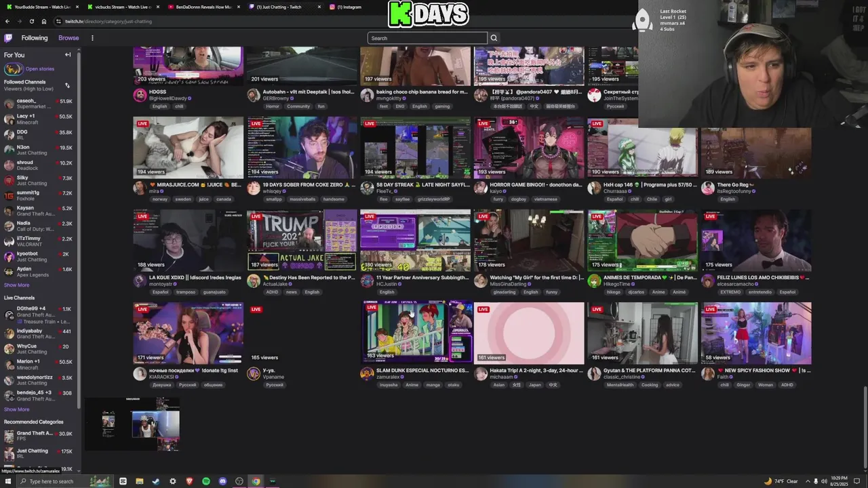Open Discord from the taskbar
Image resolution: width=868 pixels, height=488 pixels.
[222, 481]
